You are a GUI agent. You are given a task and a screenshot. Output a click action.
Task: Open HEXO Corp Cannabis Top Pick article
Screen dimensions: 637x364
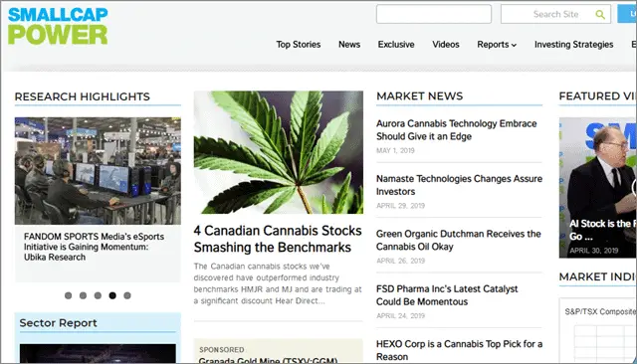459,350
